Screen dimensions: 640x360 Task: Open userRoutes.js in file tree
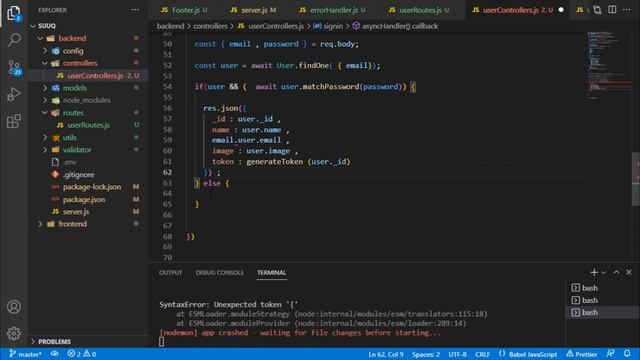(89, 125)
